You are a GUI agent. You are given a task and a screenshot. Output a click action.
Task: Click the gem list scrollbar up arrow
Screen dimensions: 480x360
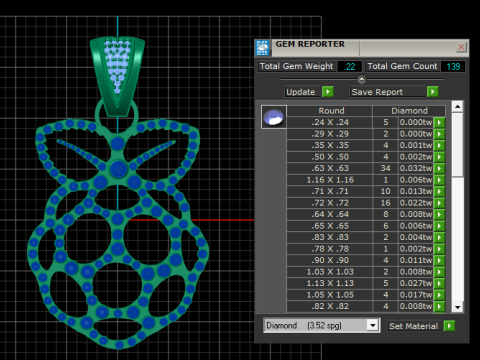(x=457, y=107)
